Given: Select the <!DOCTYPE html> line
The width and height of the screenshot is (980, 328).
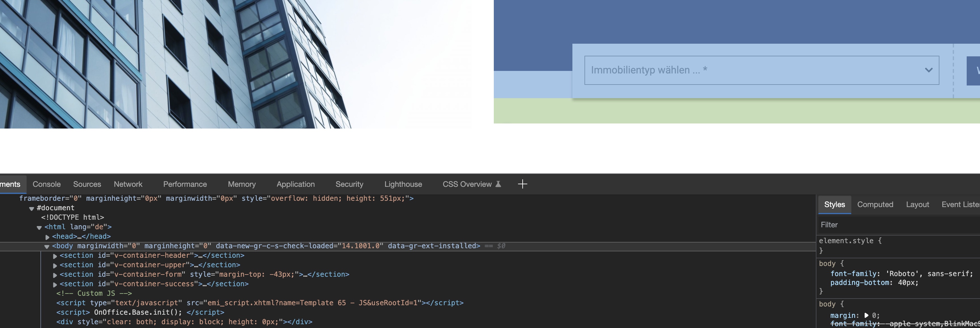Looking at the screenshot, I should click(x=73, y=218).
